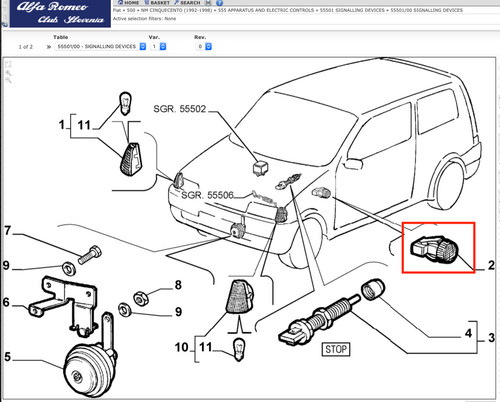Select the upper number 11 callout beside 1

click(84, 125)
